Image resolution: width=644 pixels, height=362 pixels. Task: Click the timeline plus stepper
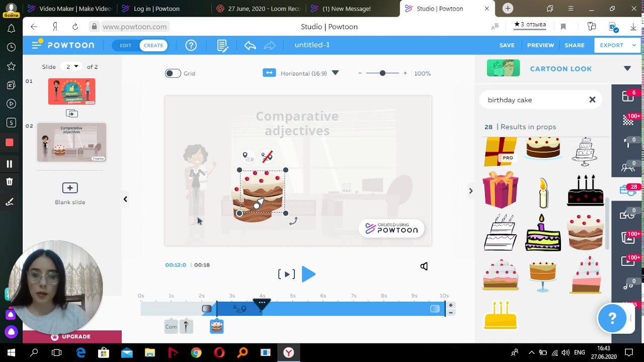click(x=451, y=305)
